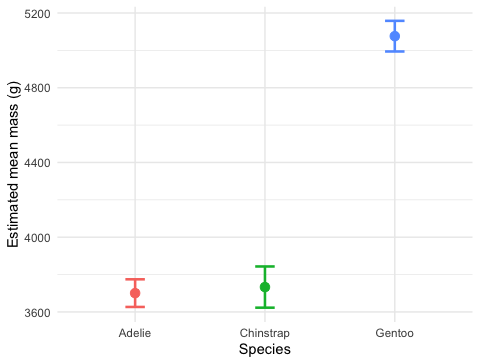Click the 5200 y-axis tick label
480x364 pixels.
tap(37, 14)
